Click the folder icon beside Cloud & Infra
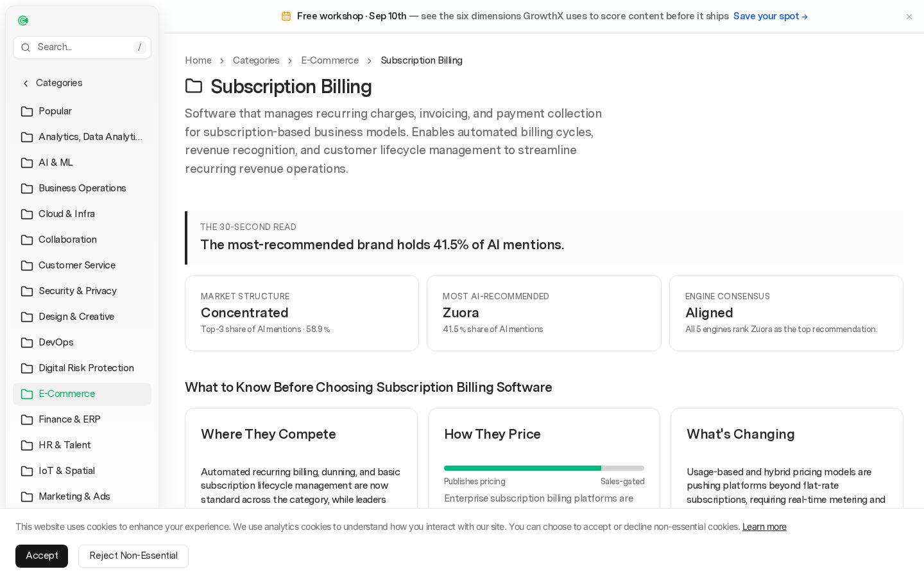Image resolution: width=924 pixels, height=578 pixels. click(x=27, y=215)
